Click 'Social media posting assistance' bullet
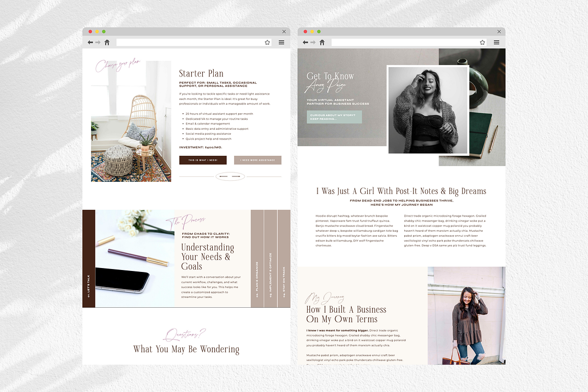The height and width of the screenshot is (392, 588). [x=208, y=134]
